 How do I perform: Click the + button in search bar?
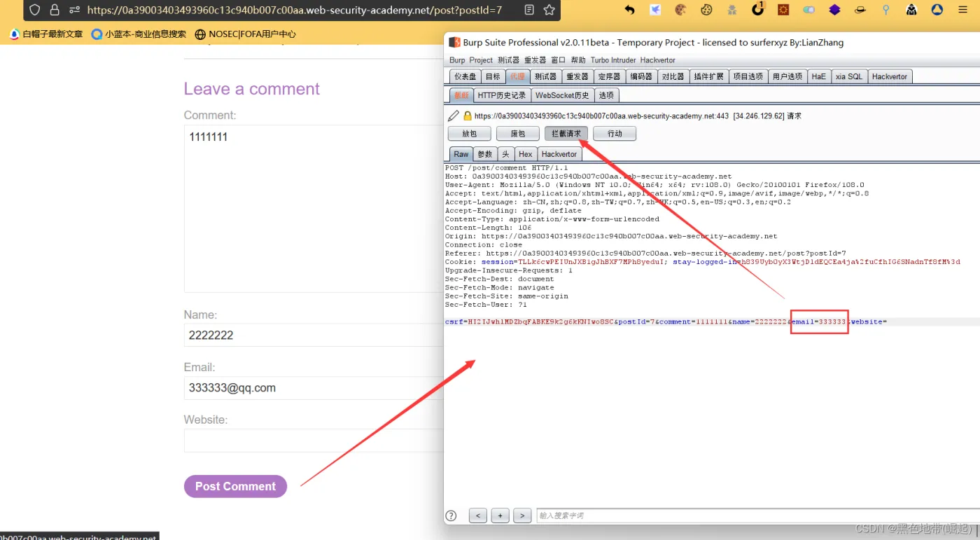[x=500, y=515]
